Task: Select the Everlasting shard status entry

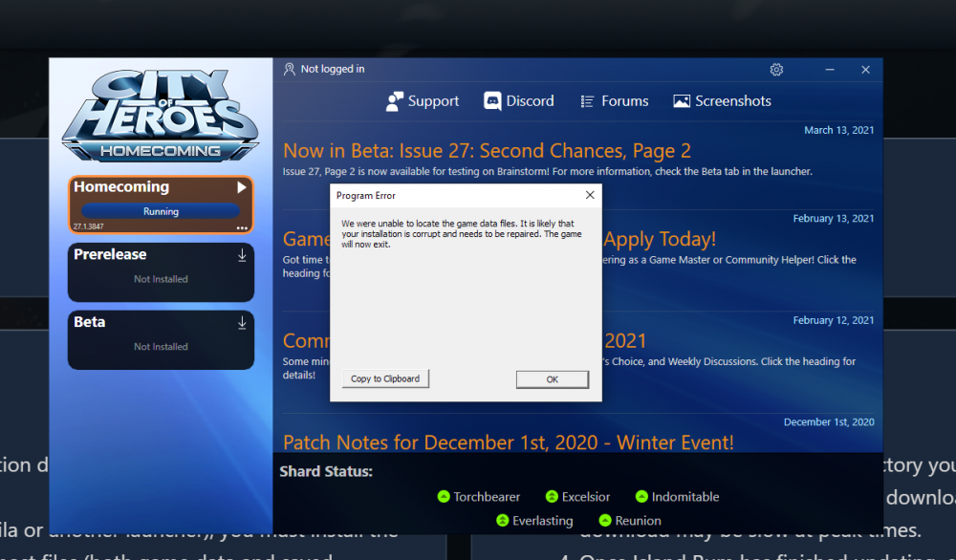Action: pyautogui.click(x=534, y=521)
